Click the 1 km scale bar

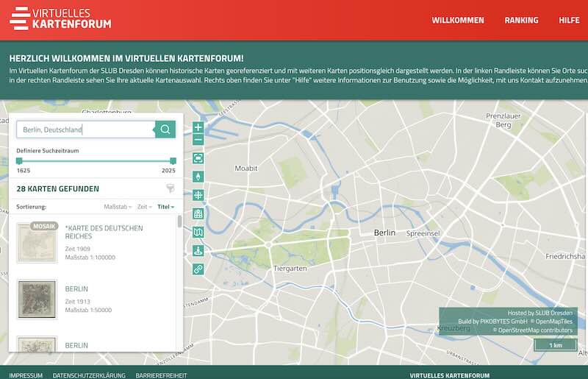556,345
